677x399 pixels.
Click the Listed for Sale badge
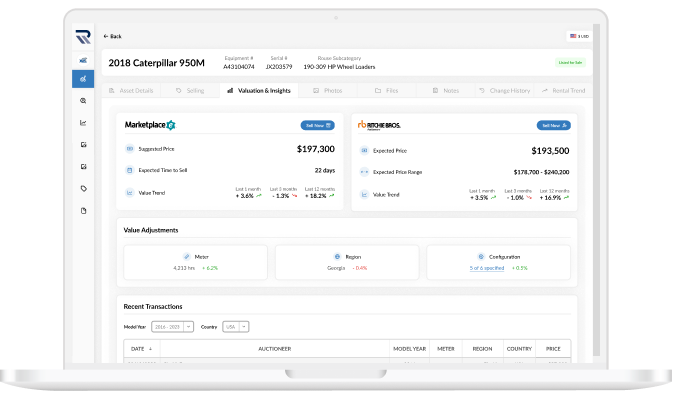[x=570, y=63]
